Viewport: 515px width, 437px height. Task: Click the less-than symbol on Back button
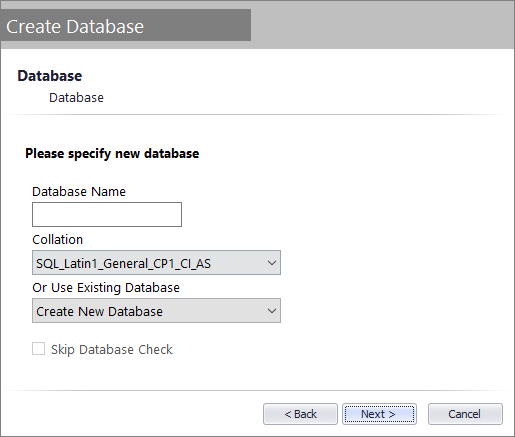click(x=288, y=414)
